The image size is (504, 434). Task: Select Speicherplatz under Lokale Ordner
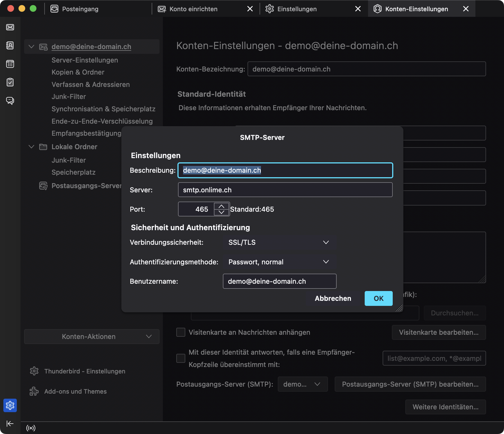(73, 172)
